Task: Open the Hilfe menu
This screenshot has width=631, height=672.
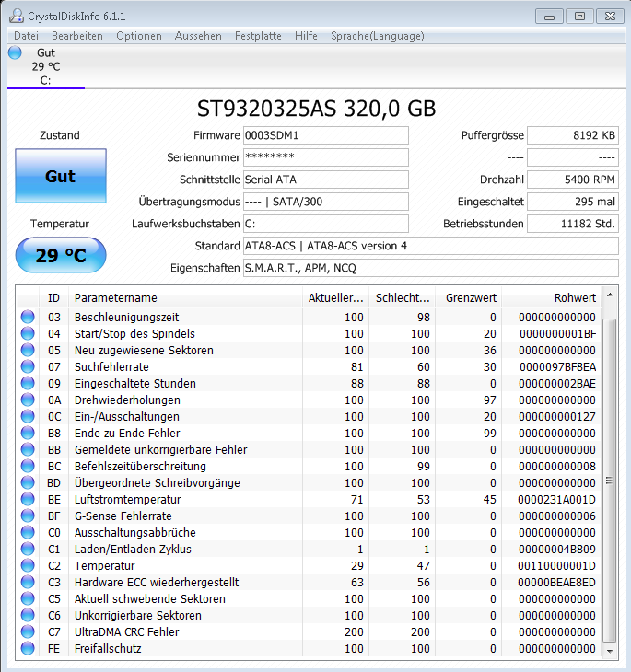Action: click(306, 36)
